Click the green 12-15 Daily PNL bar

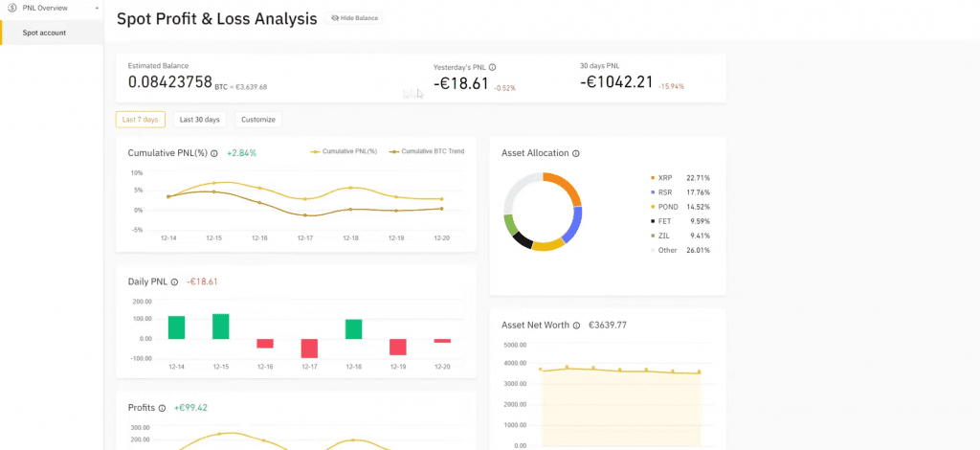221,326
